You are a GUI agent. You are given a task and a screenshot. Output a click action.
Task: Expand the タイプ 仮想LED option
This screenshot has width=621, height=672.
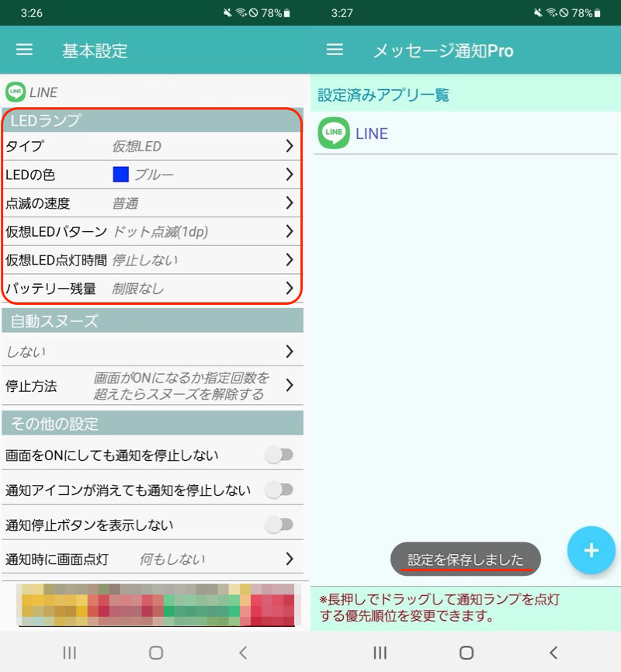289,146
